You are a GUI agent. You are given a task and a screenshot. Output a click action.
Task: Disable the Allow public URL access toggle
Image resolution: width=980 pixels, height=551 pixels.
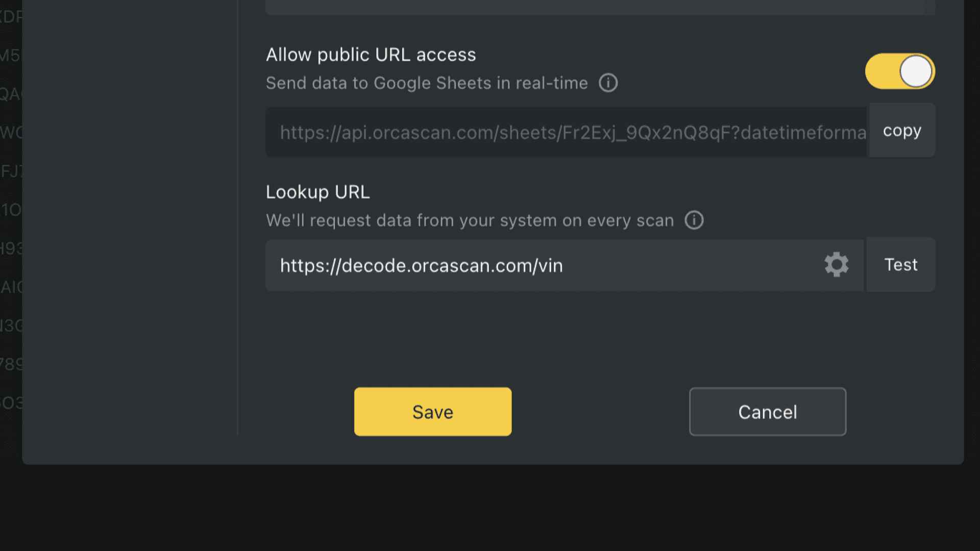click(899, 71)
